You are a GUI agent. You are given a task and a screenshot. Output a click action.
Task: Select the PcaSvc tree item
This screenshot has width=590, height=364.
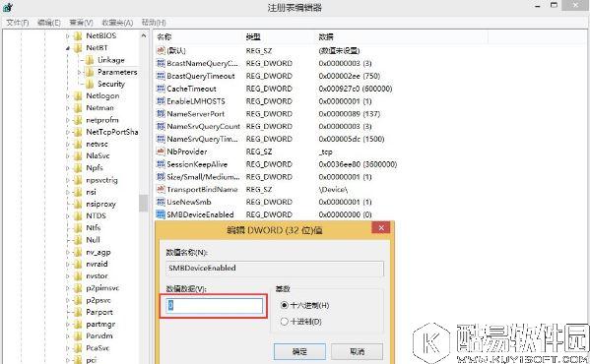pyautogui.click(x=98, y=348)
